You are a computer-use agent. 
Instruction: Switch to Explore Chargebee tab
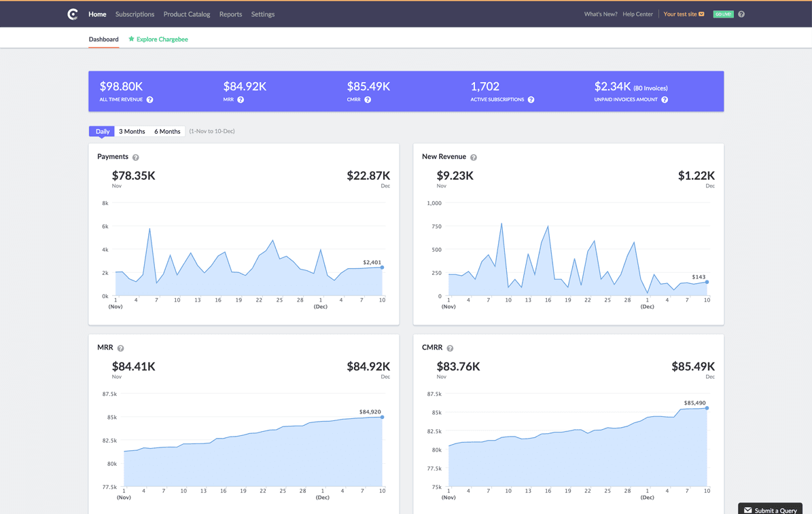158,39
